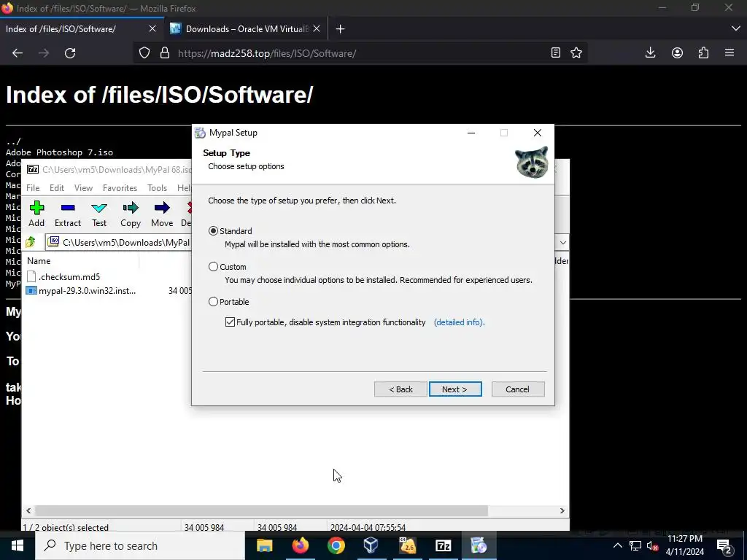This screenshot has width=747, height=560.
Task: Open the Tools menu in 7-Zip
Action: pyautogui.click(x=158, y=188)
